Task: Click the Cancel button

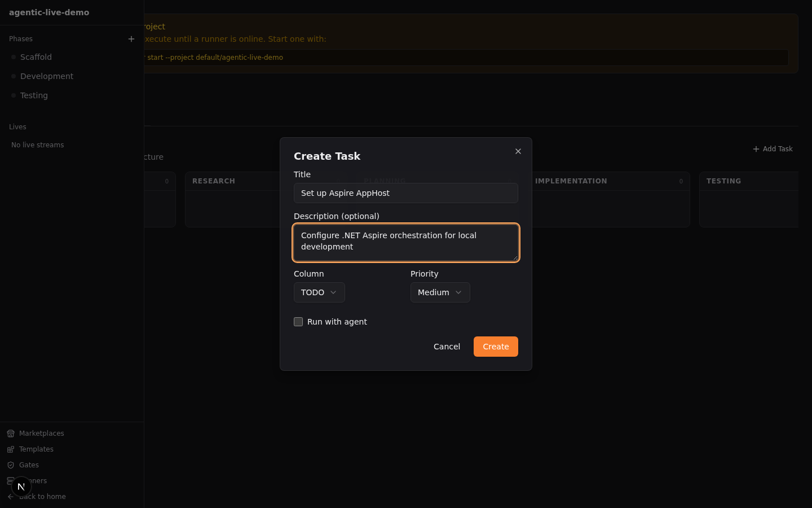Action: 447,347
